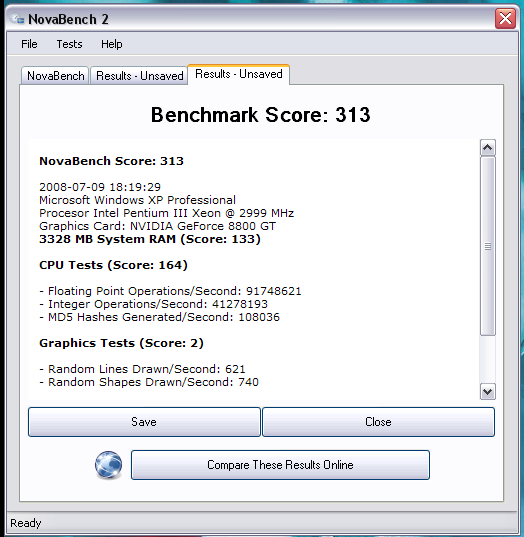Switch to the NovaBench tab
The image size is (524, 537).
click(55, 76)
